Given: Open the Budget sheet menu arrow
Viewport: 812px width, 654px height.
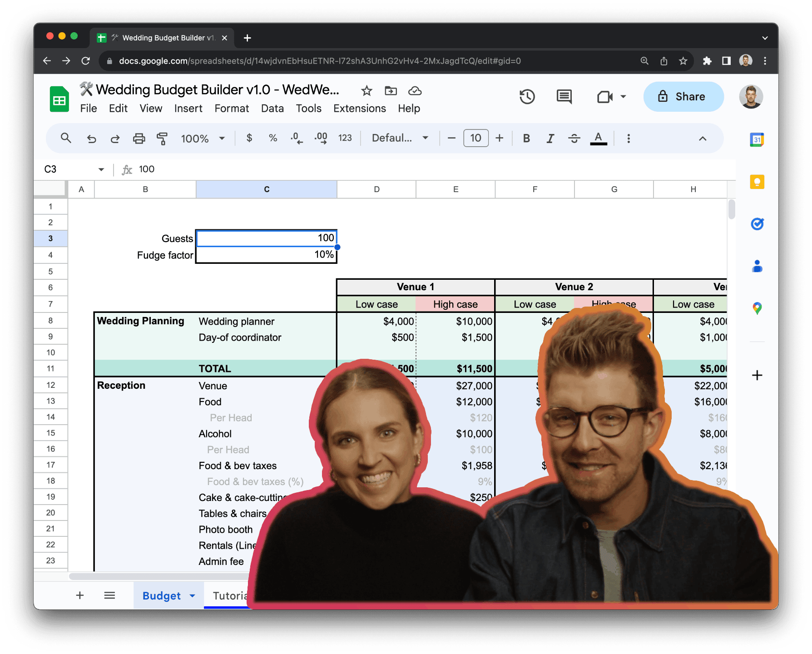Looking at the screenshot, I should point(192,595).
